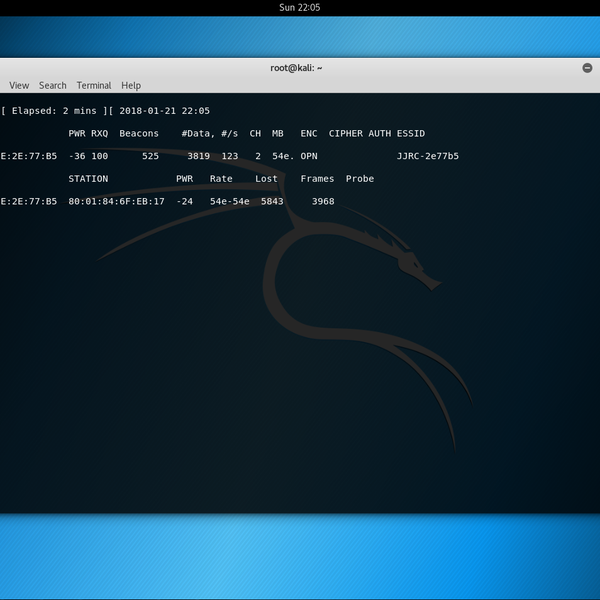Click the #/s value 123
Viewport: 600px width, 600px height.
tap(230, 156)
